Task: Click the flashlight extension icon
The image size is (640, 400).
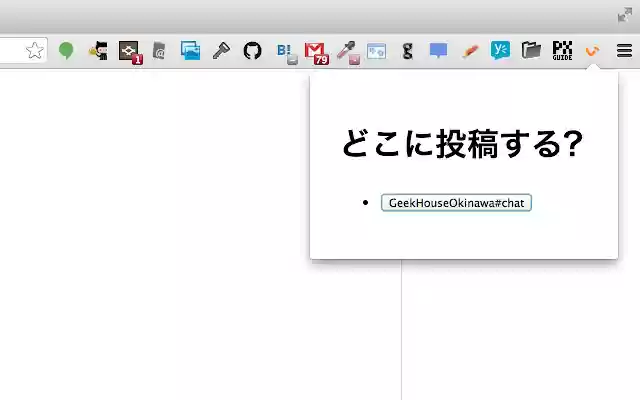Action: coord(221,51)
